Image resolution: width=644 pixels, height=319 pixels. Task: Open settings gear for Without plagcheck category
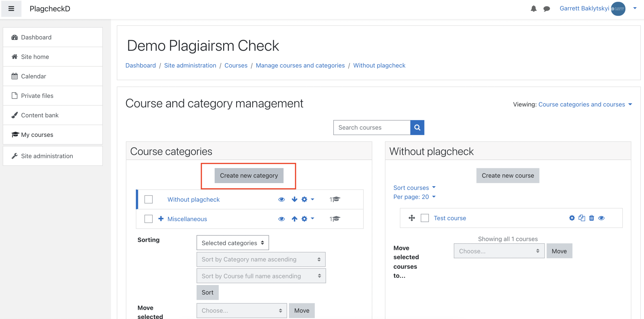coord(304,199)
